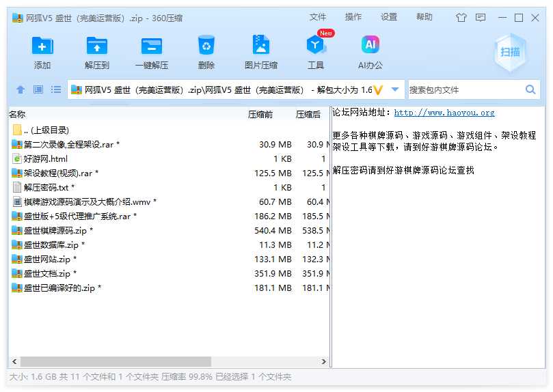Screen dimensions: 553x392
Task: Click the 125.5 MB pre-compression size cell
Action: click(273, 173)
